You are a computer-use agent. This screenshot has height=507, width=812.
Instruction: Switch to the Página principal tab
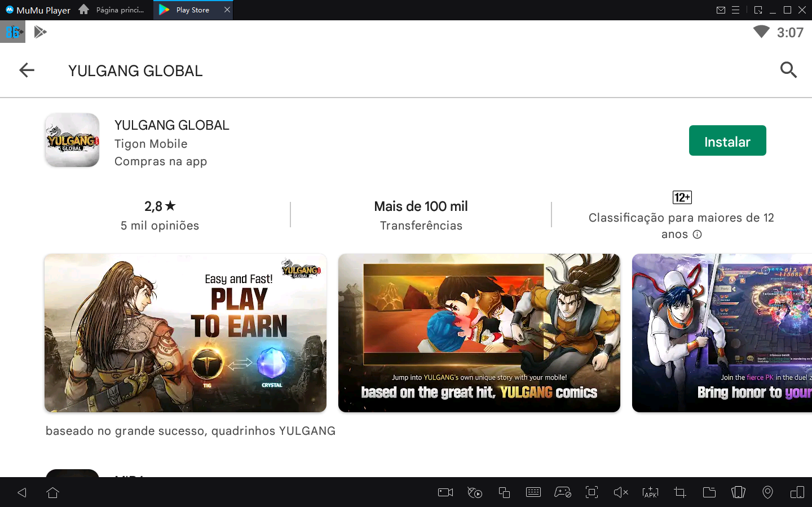click(x=120, y=10)
